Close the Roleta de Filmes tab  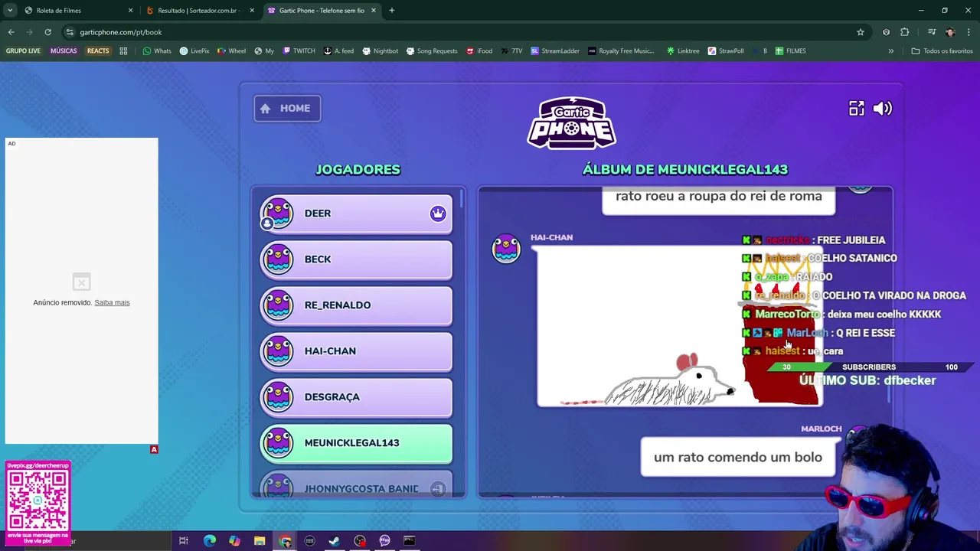[x=130, y=11]
